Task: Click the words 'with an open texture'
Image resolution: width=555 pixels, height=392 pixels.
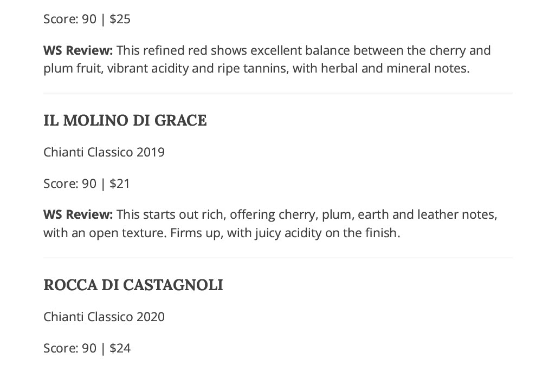Action: click(x=105, y=233)
